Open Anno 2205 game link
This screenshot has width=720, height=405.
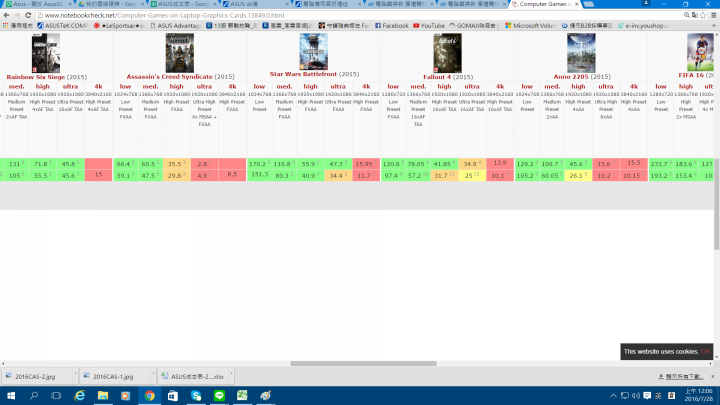(570, 77)
